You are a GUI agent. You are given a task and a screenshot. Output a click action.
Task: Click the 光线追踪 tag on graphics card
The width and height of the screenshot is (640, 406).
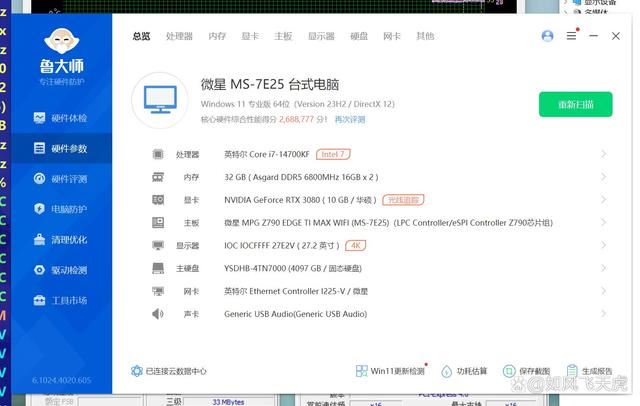(404, 200)
